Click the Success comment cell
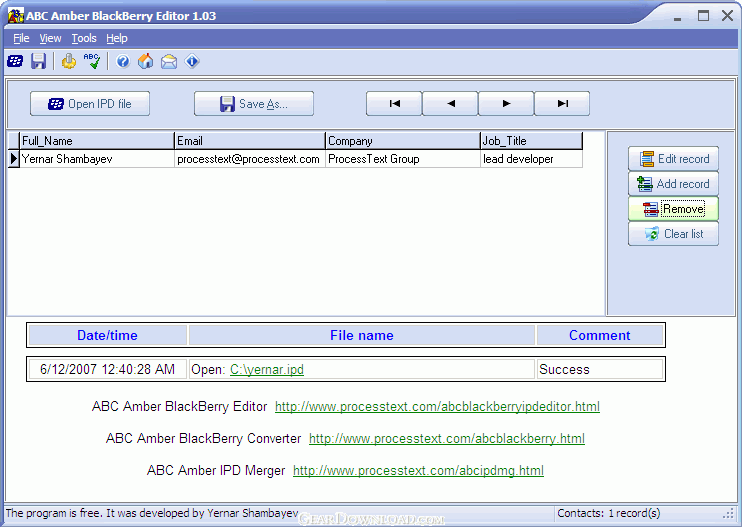The height and width of the screenshot is (527, 742). tap(600, 369)
